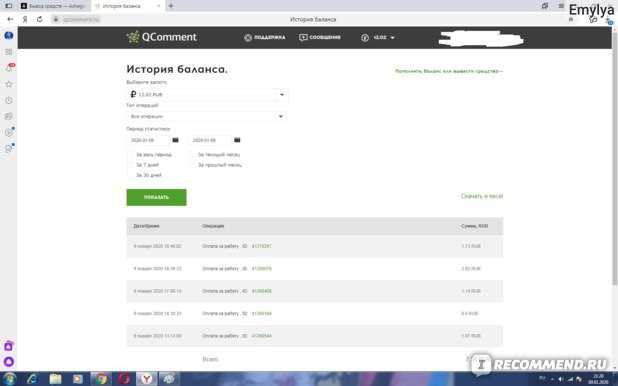
Task: Select the 'За прошлый месяц' option
Action: pyautogui.click(x=219, y=165)
